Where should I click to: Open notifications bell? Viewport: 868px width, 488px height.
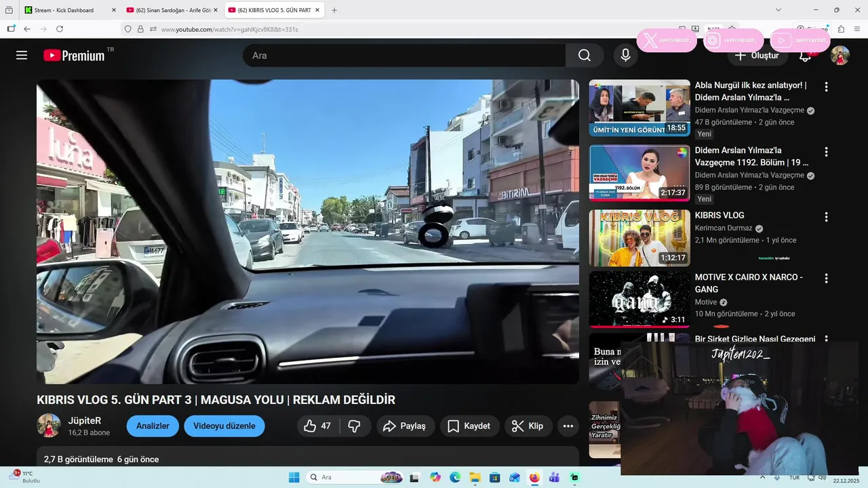[x=805, y=56]
